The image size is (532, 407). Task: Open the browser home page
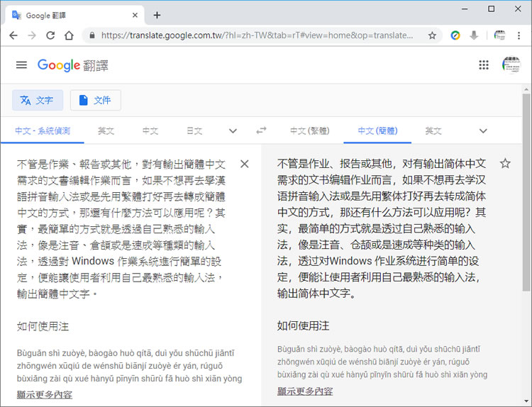(x=70, y=35)
